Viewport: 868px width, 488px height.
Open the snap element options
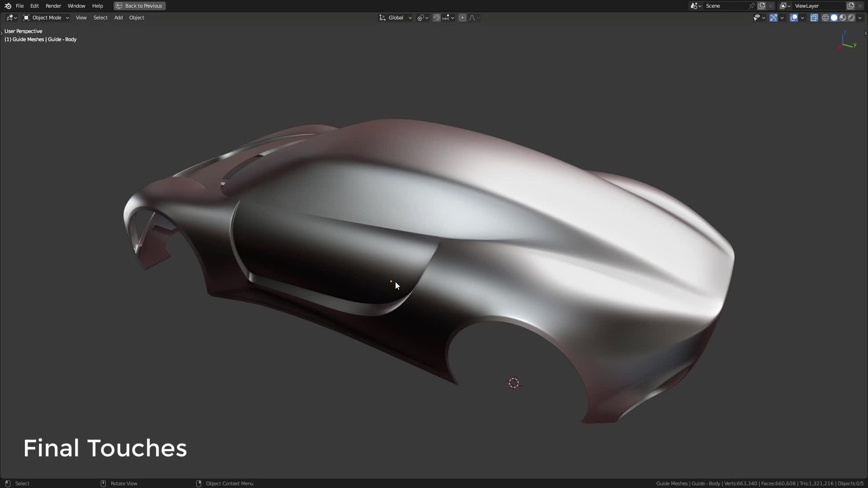coord(448,18)
